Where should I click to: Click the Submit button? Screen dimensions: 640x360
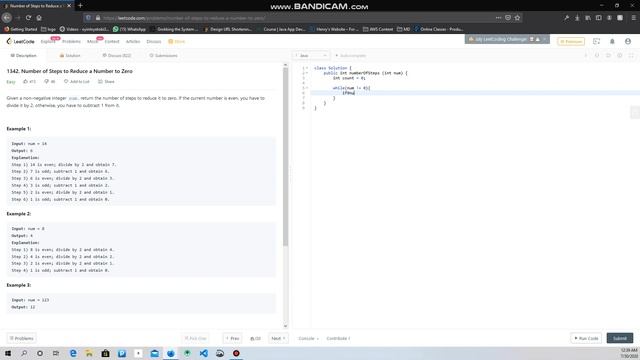[x=620, y=338]
